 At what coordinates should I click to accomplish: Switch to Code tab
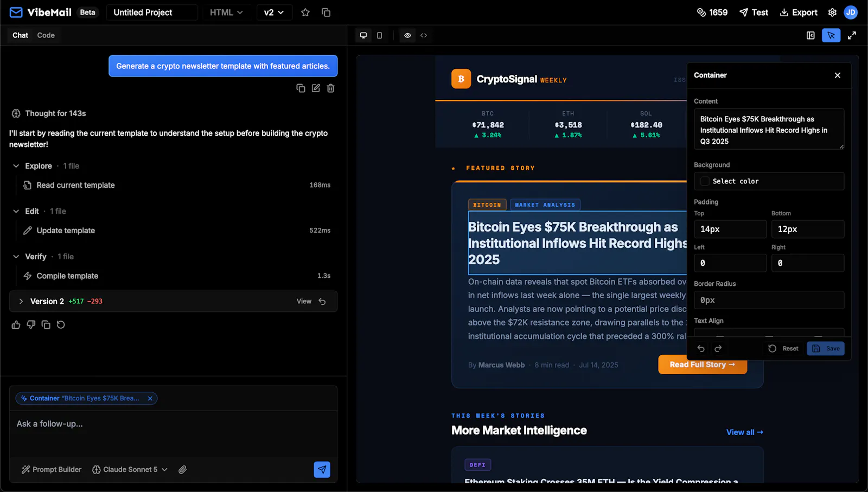(x=46, y=35)
